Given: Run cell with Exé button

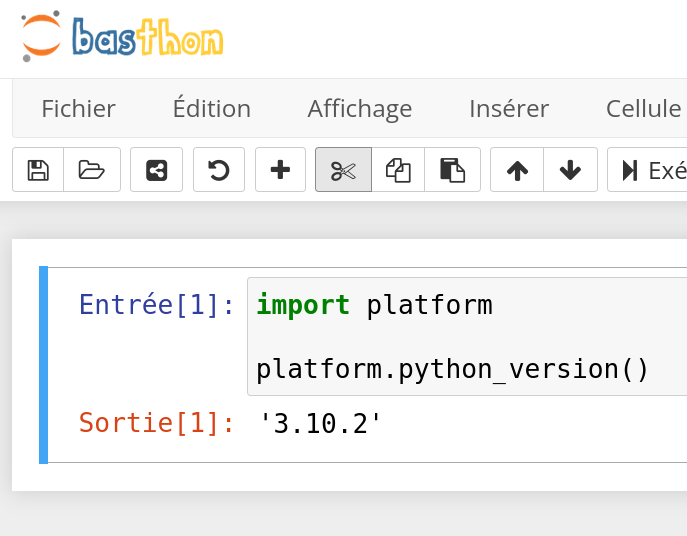Looking at the screenshot, I should click(647, 170).
